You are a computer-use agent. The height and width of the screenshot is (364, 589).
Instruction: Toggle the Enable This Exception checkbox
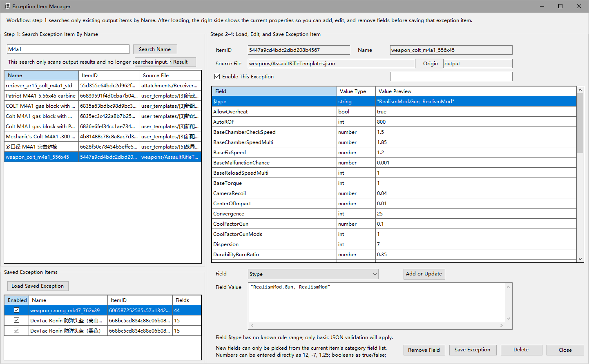pyautogui.click(x=216, y=76)
